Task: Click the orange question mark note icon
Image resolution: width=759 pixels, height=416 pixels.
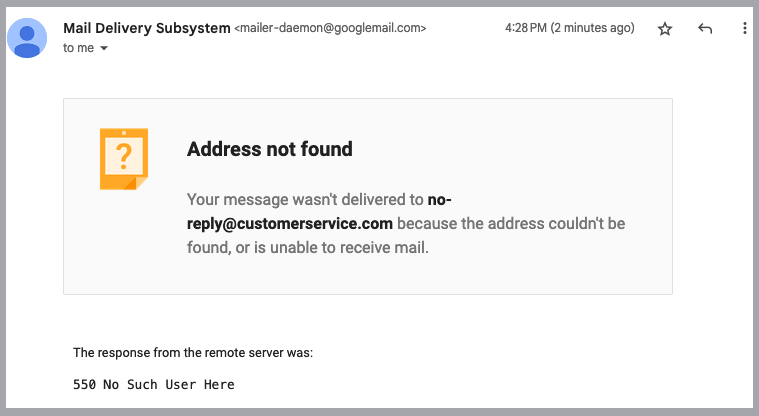Action: 124,159
